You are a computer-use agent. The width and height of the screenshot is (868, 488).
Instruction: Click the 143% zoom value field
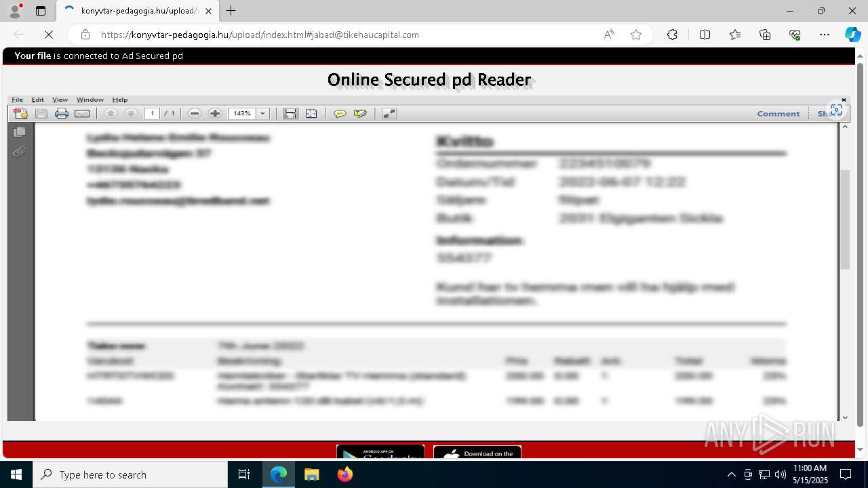243,114
